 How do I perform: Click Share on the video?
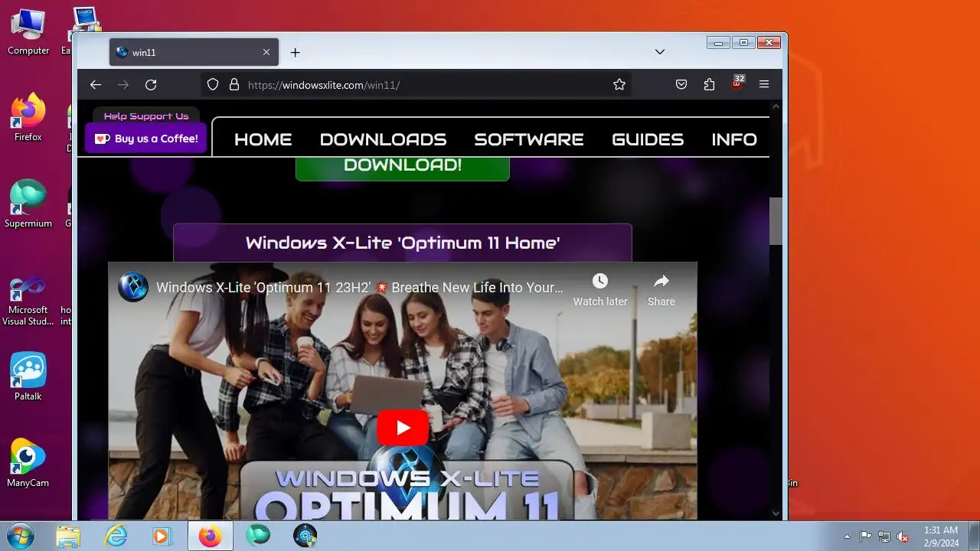pos(661,290)
